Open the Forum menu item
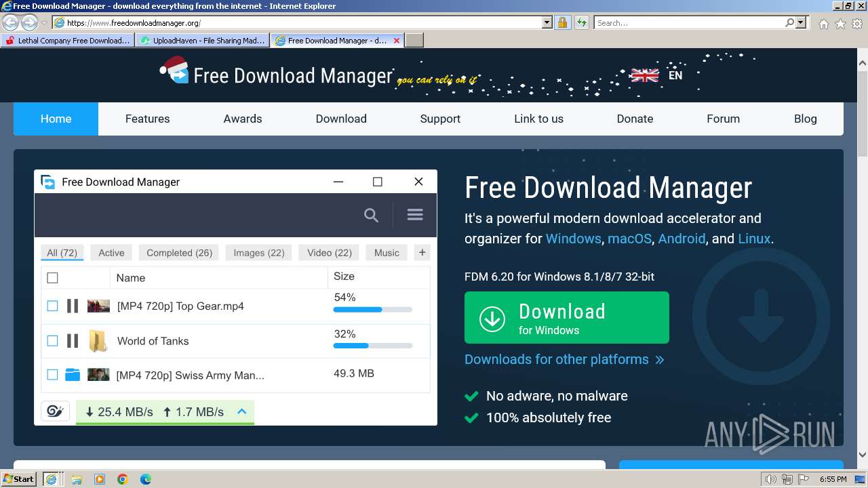 click(x=723, y=119)
